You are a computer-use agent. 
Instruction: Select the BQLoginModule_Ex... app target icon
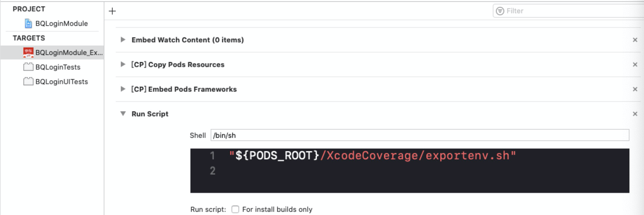[x=28, y=52]
